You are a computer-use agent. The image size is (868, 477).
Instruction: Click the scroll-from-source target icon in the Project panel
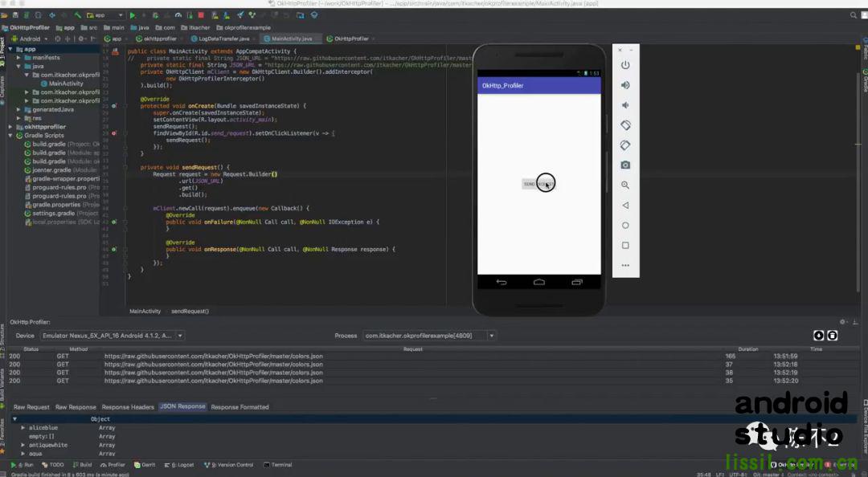58,39
